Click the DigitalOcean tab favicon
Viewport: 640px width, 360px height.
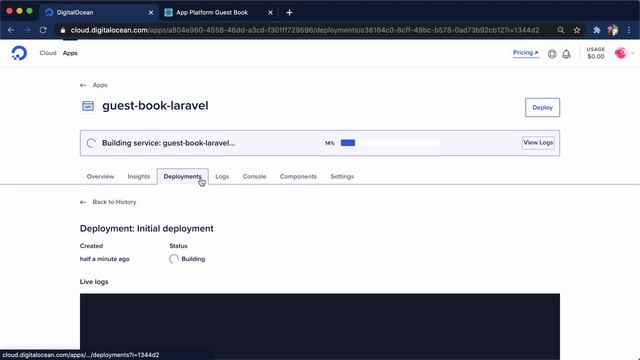coord(49,13)
